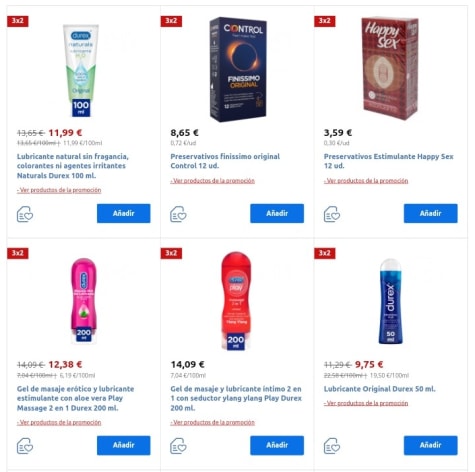Image resolution: width=475 pixels, height=472 pixels.
Task: Click 3x2 badge on Control Finissimo
Action: [171, 21]
